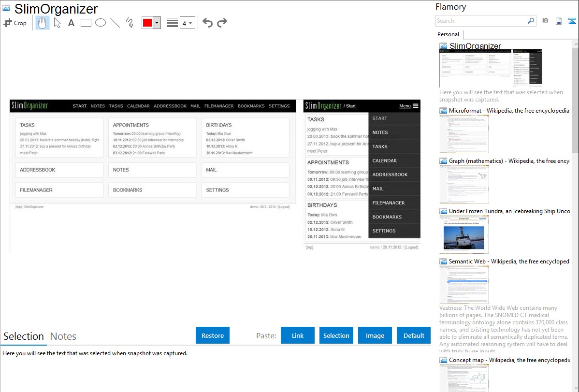The height and width of the screenshot is (392, 579).
Task: Open the Graph (mathematics) snapshot thumbnail
Action: point(464,184)
